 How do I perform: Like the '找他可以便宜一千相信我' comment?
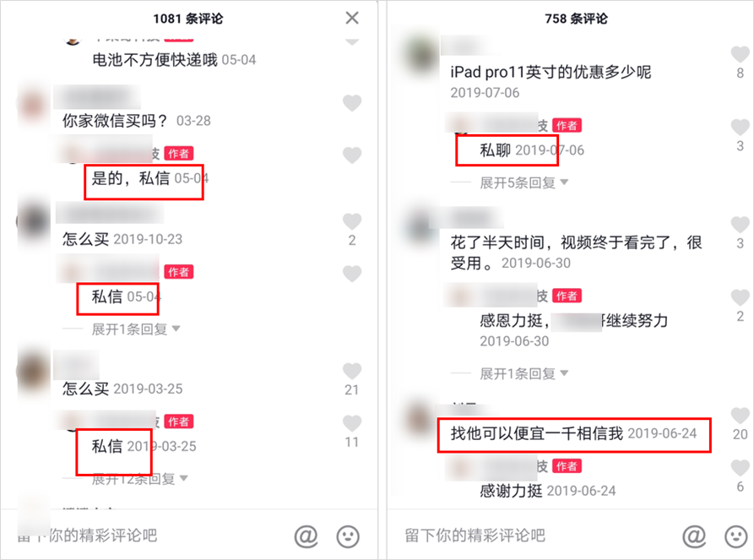pos(740,416)
